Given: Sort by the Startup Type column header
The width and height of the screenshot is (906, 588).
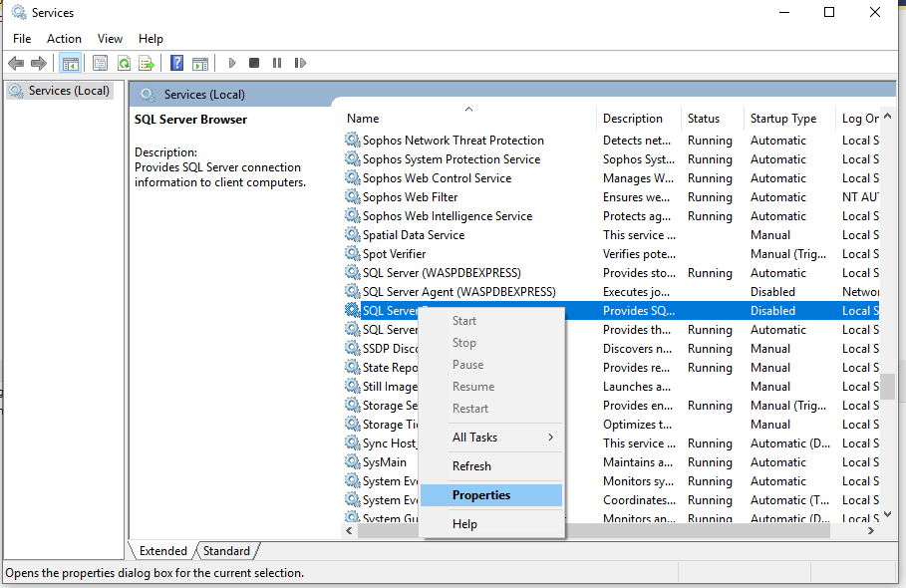Looking at the screenshot, I should [789, 119].
